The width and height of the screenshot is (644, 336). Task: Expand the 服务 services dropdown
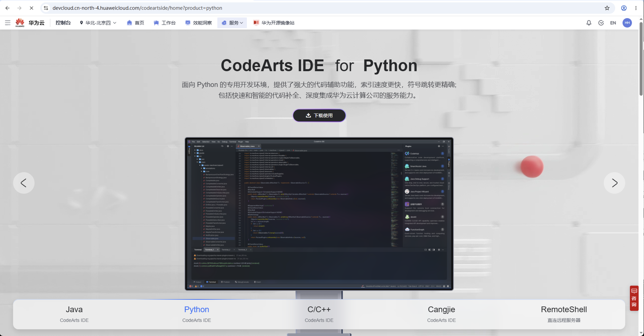coord(232,23)
